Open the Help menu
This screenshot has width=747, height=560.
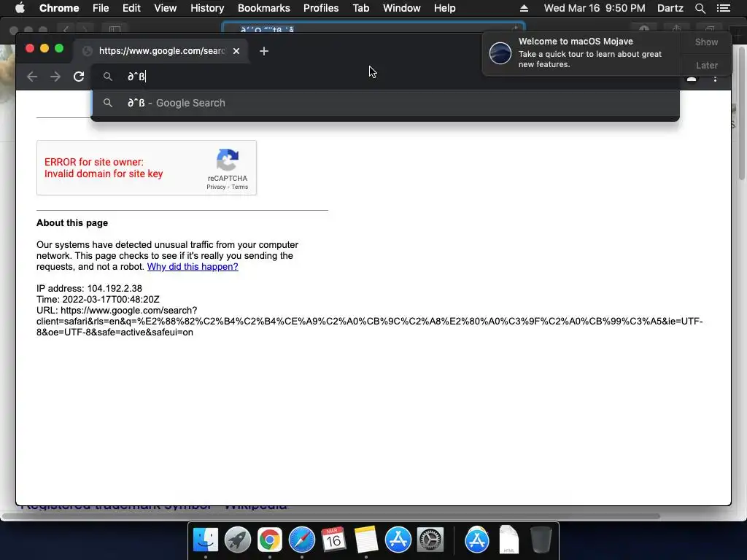pyautogui.click(x=444, y=8)
